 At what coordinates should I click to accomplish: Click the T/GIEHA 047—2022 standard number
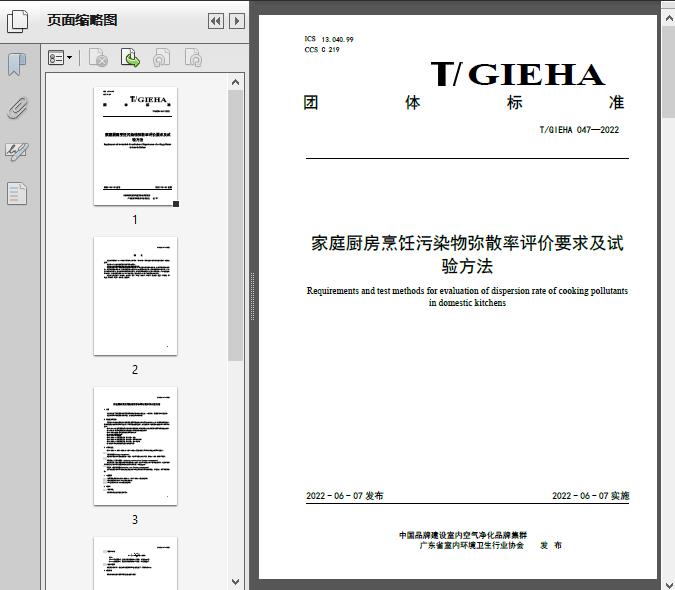[x=579, y=130]
